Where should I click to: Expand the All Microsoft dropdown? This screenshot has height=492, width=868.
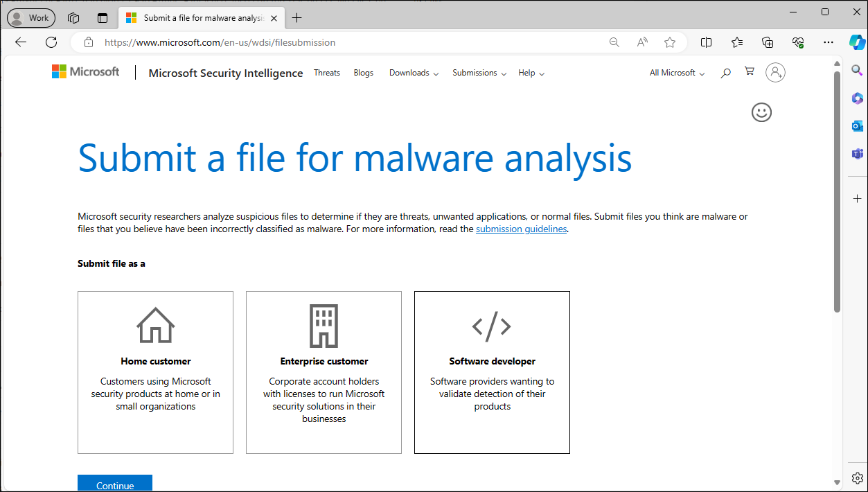click(x=677, y=73)
